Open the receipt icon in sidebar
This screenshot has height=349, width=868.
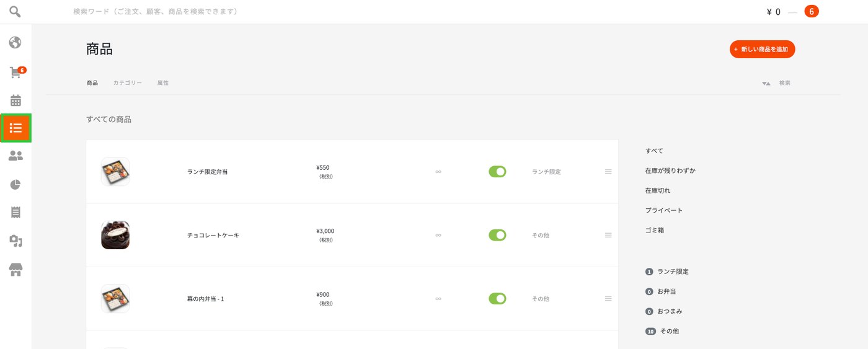point(15,212)
